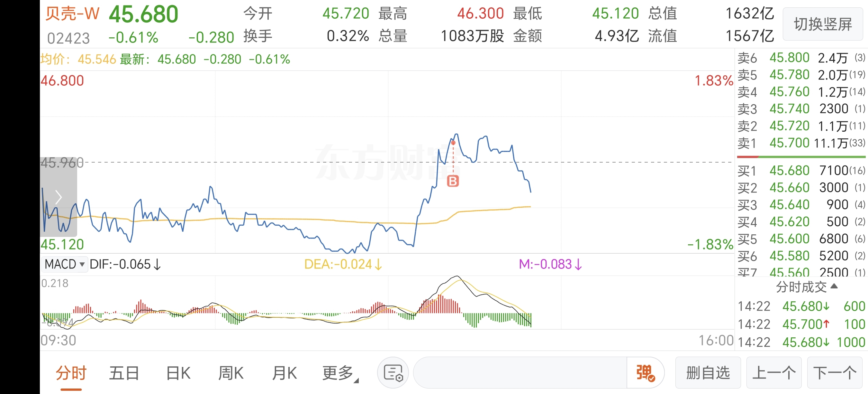The height and width of the screenshot is (394, 868).
Task: Click the comment input field
Action: [x=520, y=373]
